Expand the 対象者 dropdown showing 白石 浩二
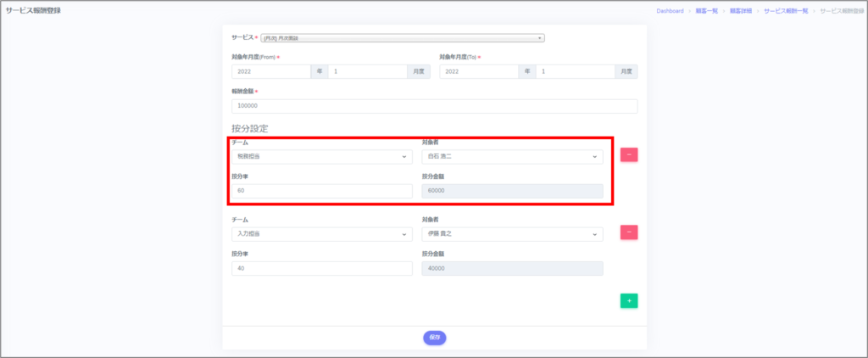The width and height of the screenshot is (868, 358). [x=512, y=157]
